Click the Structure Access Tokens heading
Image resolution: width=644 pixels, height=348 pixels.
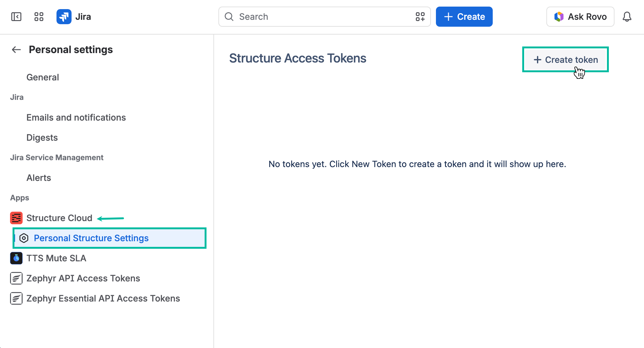298,58
